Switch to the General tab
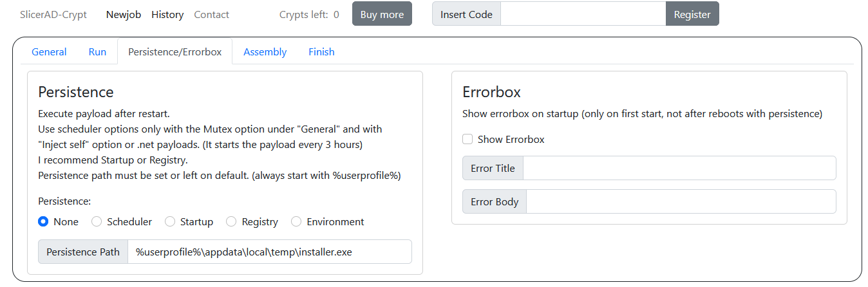Viewport: 868px width, 287px height. point(49,52)
